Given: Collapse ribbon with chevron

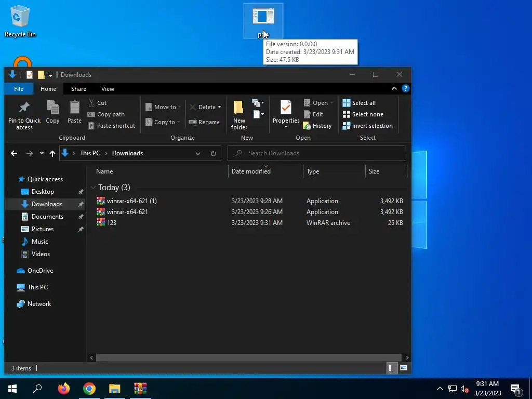Looking at the screenshot, I should pyautogui.click(x=394, y=88).
